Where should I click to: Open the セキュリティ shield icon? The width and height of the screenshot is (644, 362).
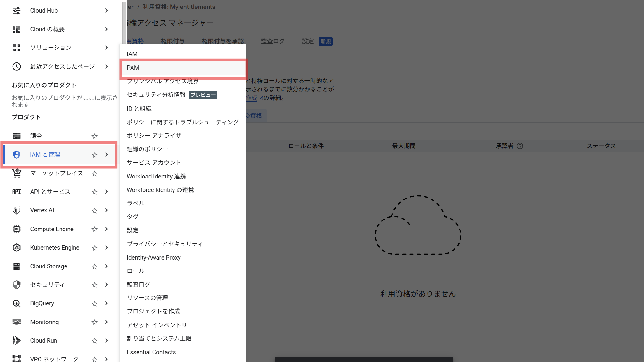[17, 285]
